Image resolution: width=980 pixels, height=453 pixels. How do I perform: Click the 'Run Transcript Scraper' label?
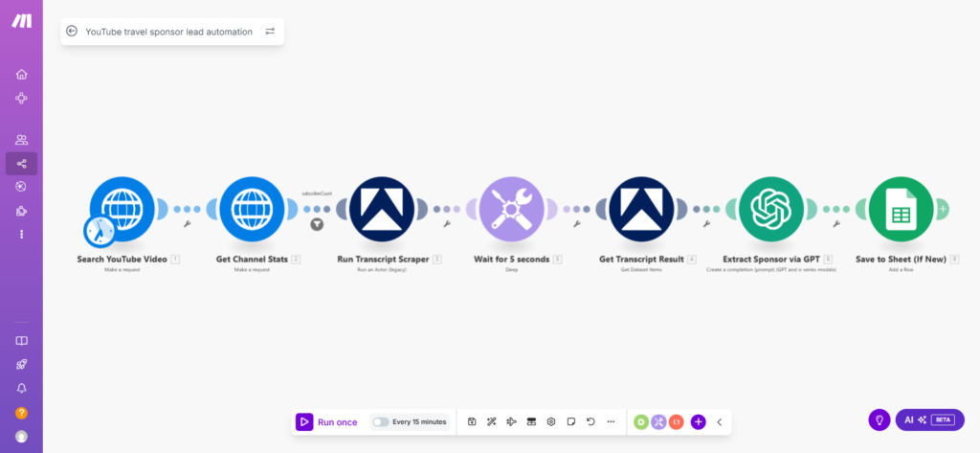[383, 259]
